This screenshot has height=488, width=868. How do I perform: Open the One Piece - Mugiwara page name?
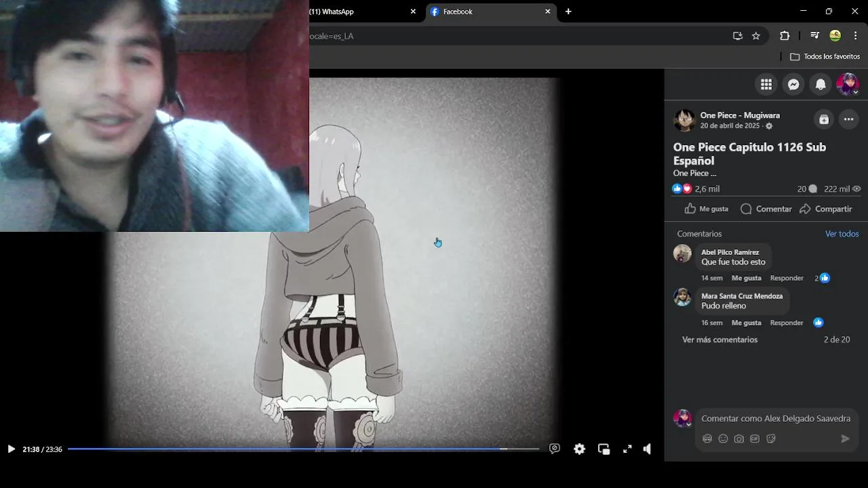[740, 115]
